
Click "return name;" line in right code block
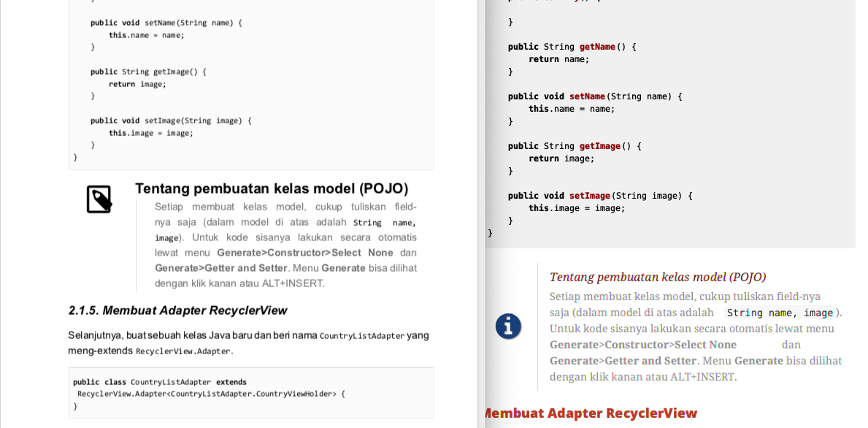[559, 59]
